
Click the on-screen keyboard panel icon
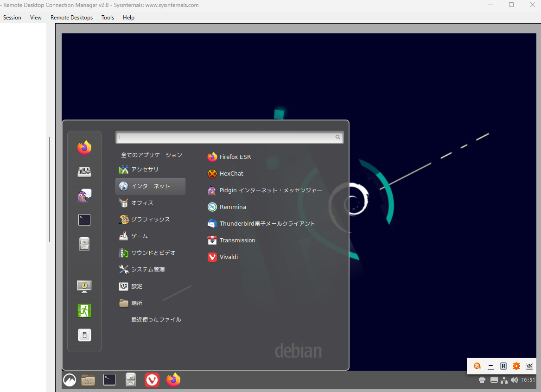(x=494, y=380)
